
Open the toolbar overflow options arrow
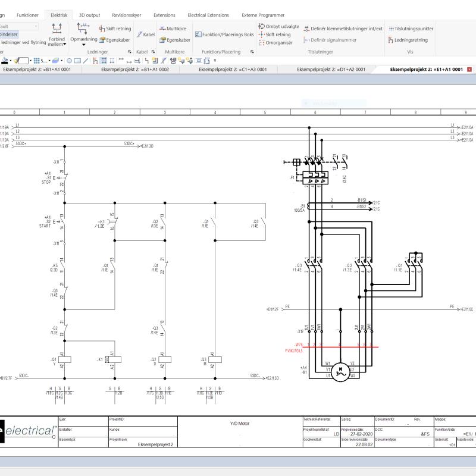point(215,61)
